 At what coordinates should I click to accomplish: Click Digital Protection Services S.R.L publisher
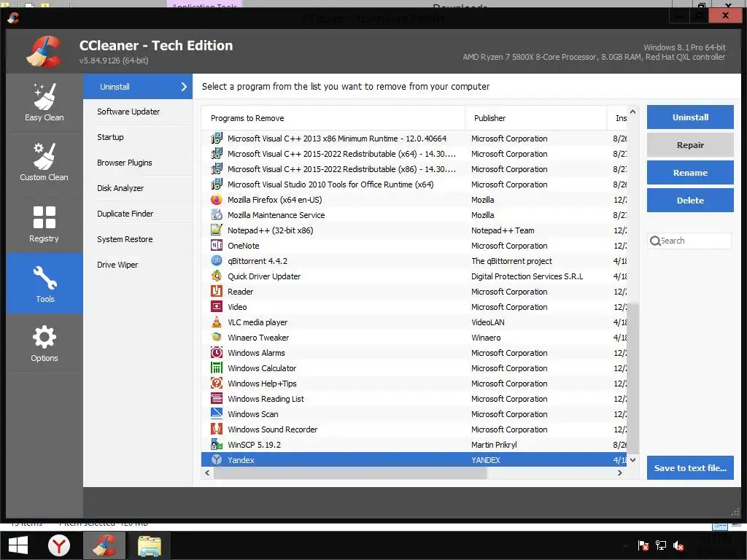[527, 276]
